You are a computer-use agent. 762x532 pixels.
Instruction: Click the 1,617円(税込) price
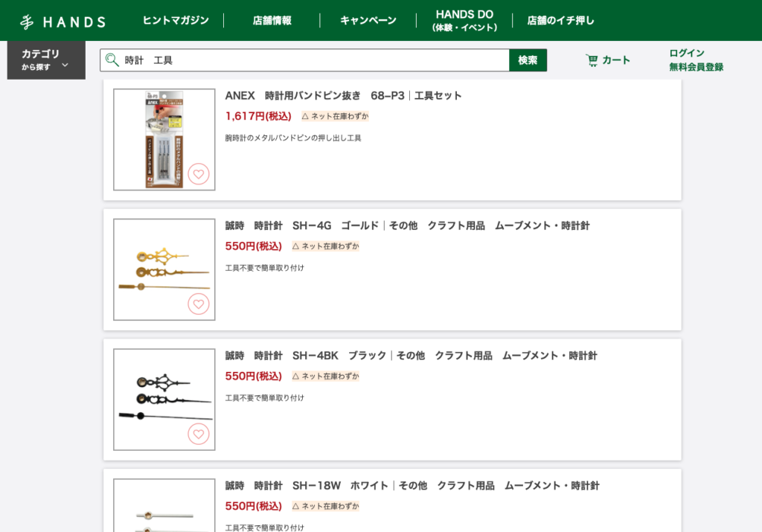pos(258,116)
